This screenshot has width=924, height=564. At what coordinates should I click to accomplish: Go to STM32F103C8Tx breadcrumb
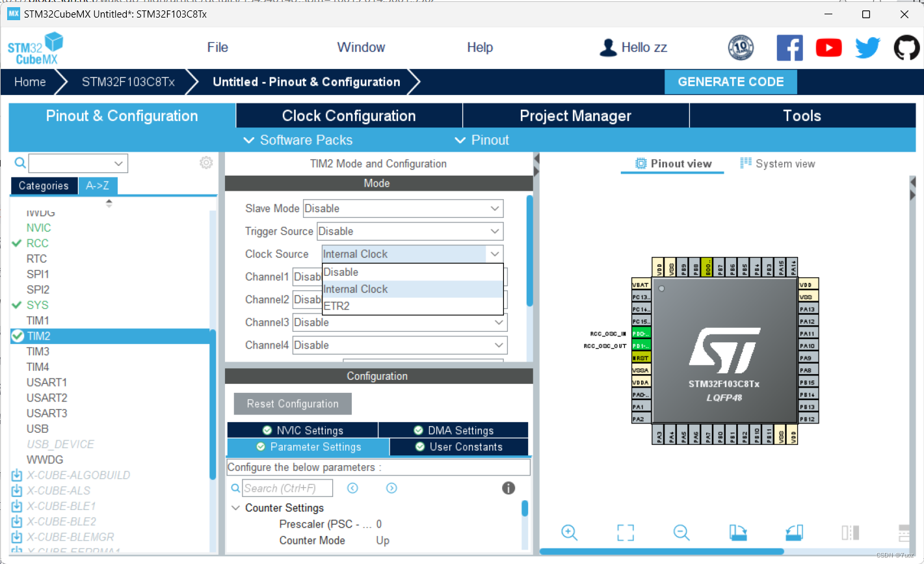128,82
